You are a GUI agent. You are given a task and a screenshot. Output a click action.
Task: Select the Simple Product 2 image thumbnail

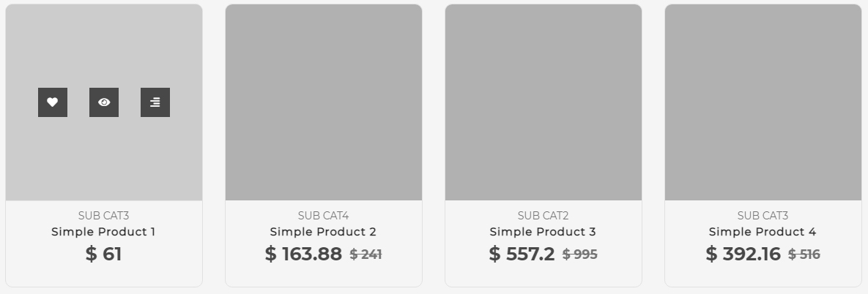[324, 102]
